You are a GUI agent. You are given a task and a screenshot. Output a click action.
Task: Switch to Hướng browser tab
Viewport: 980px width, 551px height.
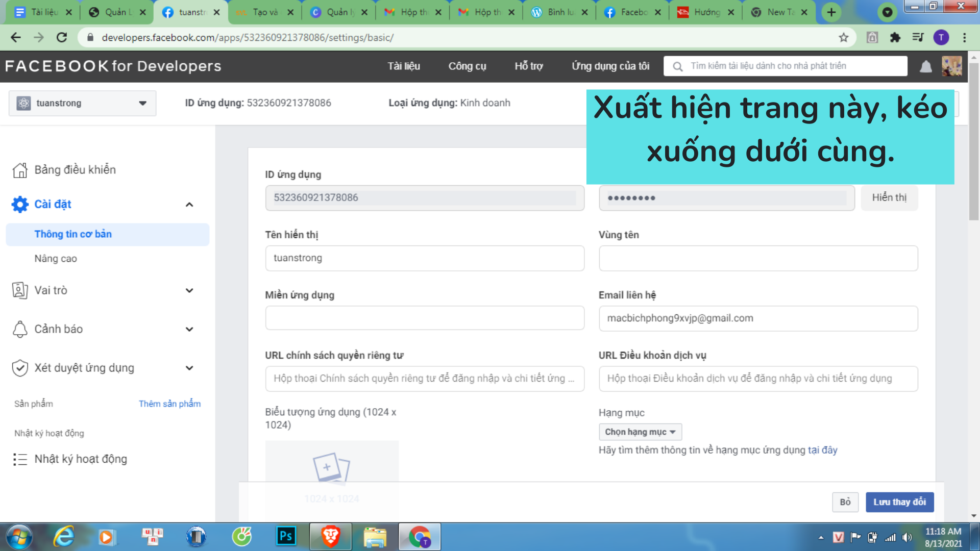[x=706, y=12]
